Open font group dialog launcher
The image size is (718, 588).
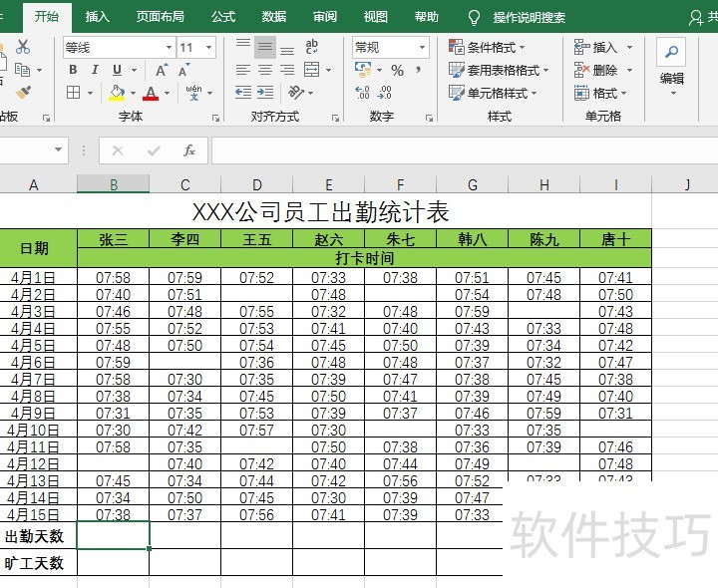215,118
